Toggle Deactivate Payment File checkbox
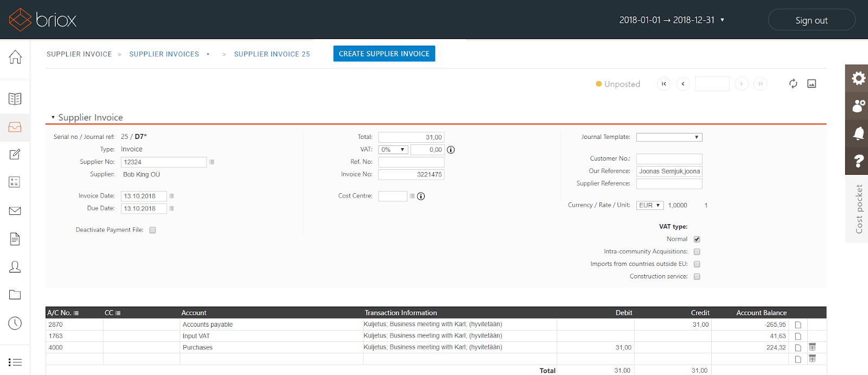The height and width of the screenshot is (375, 868). [153, 230]
